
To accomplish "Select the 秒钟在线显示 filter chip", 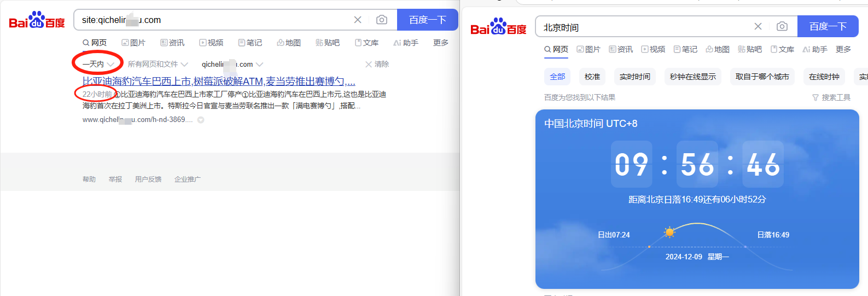I will 692,77.
